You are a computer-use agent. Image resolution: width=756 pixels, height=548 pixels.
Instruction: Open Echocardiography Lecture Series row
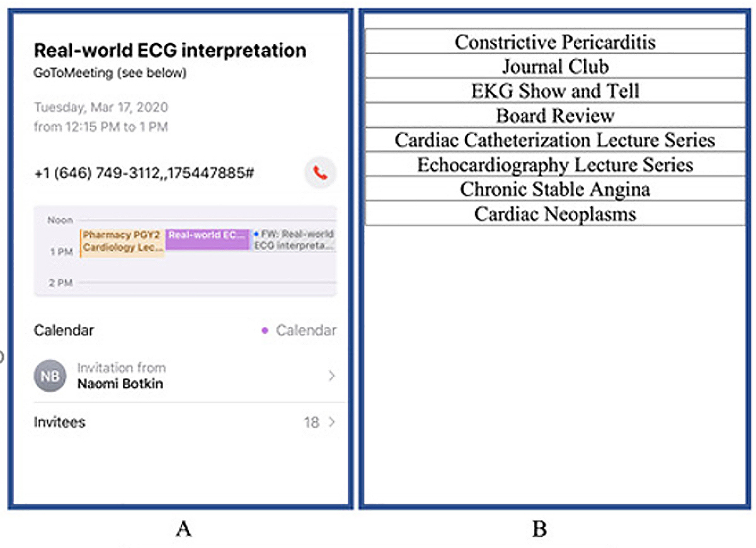[x=555, y=164]
